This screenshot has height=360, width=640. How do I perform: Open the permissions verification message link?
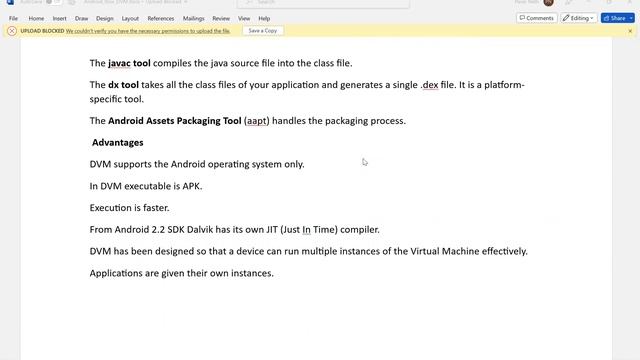click(148, 31)
